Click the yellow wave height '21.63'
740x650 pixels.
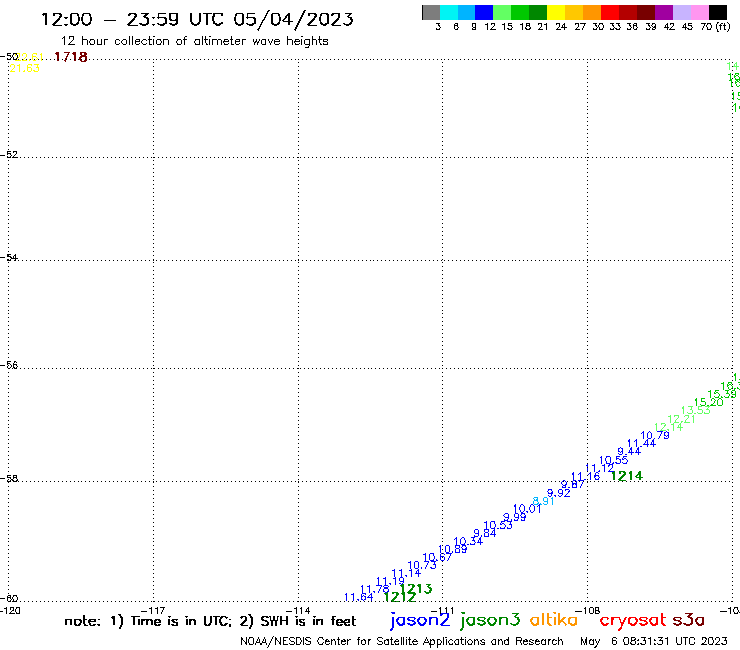click(x=25, y=68)
